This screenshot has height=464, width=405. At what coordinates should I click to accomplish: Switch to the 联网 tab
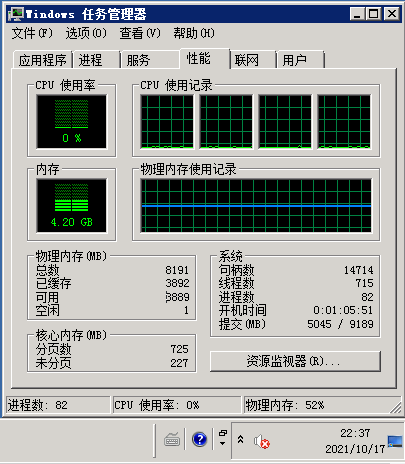pos(253,60)
